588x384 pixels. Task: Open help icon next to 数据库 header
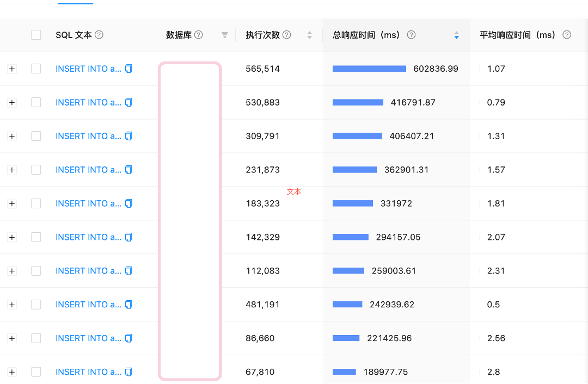coord(199,35)
